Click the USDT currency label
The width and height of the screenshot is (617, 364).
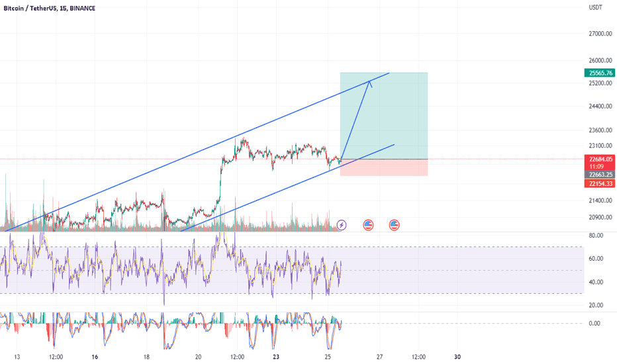pyautogui.click(x=595, y=7)
